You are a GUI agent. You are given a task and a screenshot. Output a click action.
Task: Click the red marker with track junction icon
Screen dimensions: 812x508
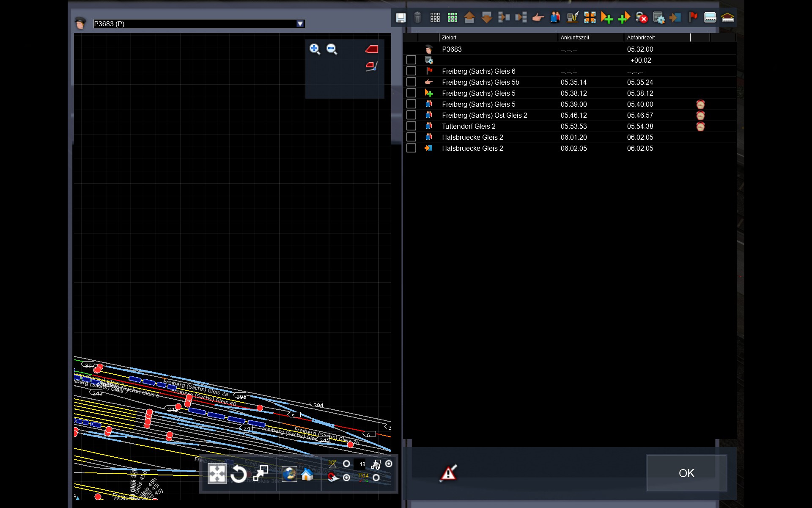[x=372, y=66]
